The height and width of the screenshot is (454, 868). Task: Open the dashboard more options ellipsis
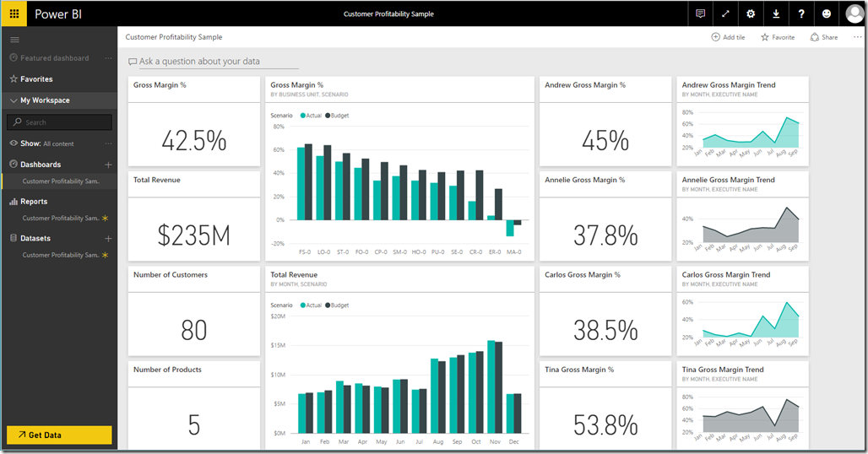857,37
